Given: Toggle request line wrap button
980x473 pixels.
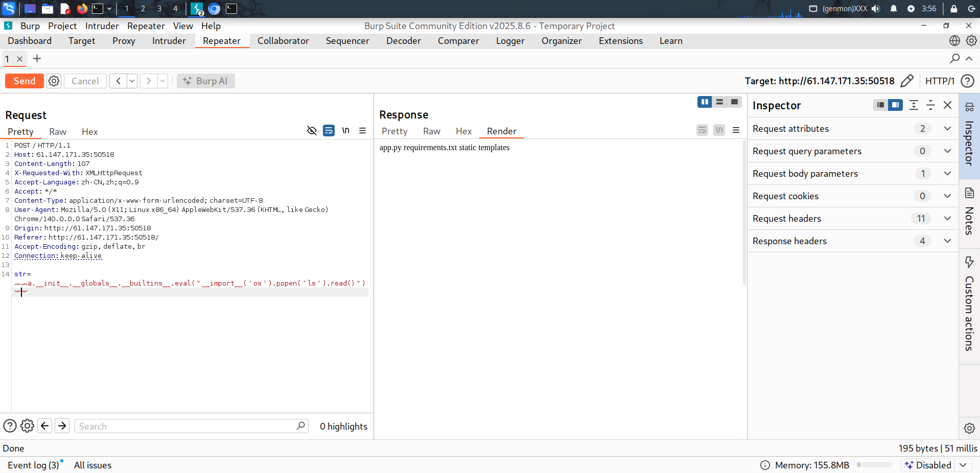Looking at the screenshot, I should [329, 130].
